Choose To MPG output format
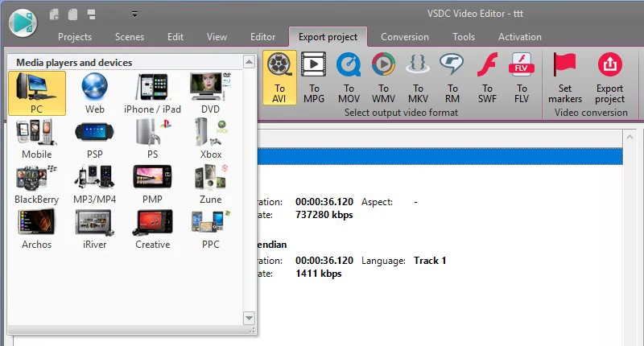 coord(314,77)
